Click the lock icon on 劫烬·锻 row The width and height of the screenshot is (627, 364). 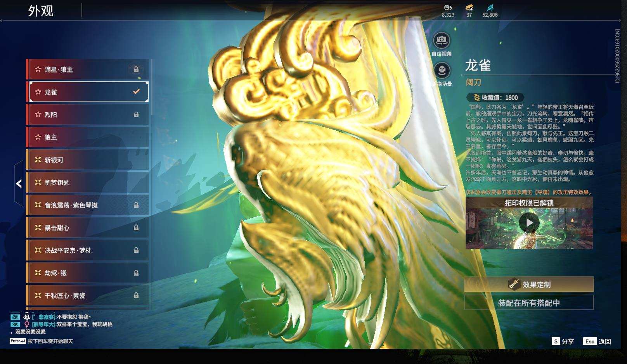(136, 273)
